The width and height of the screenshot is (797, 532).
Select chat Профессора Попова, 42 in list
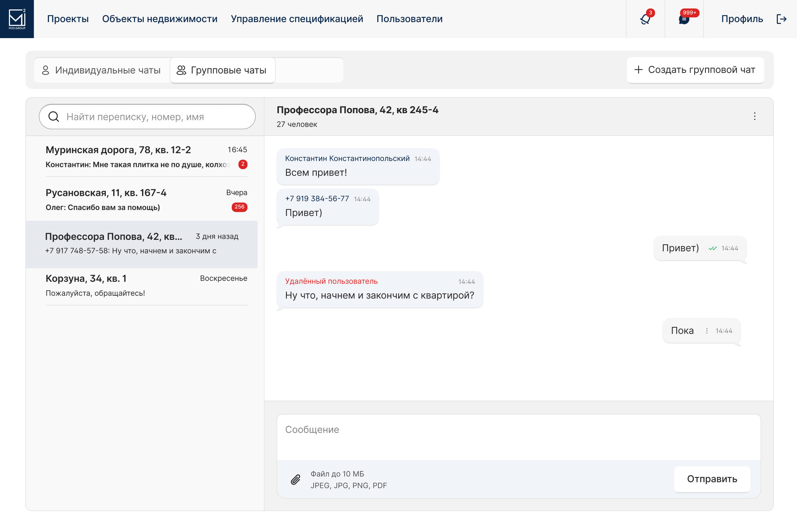(142, 244)
